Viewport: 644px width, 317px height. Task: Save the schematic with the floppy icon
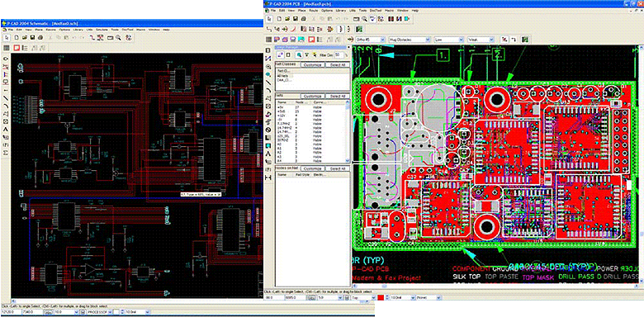click(32, 38)
